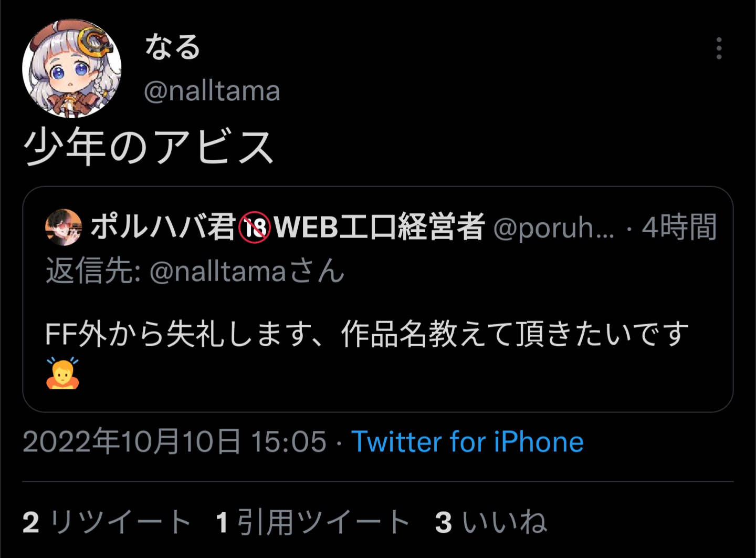Open the truncated @poruh... handle
The height and width of the screenshot is (558, 756).
click(554, 229)
